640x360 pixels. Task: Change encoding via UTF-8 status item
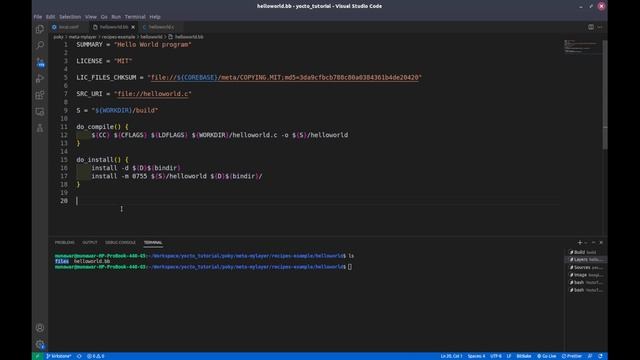coord(496,356)
